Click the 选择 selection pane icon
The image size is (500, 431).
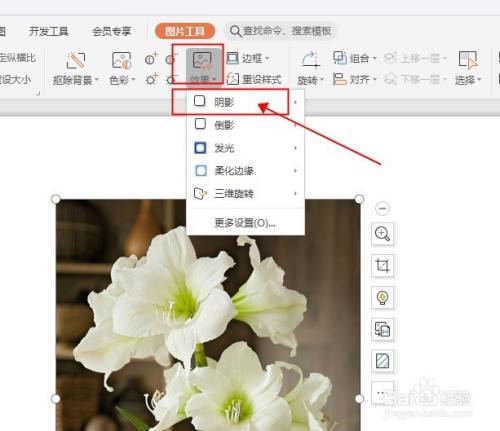click(x=468, y=60)
